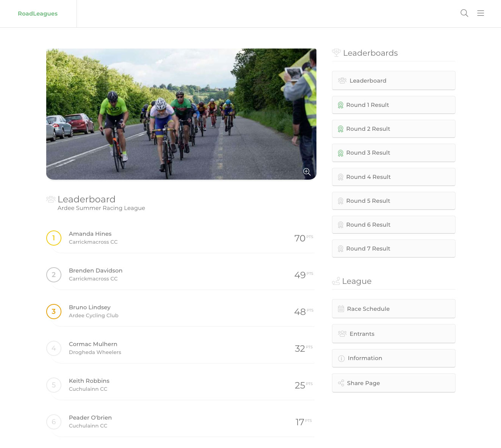This screenshot has width=501, height=448.
Task: View the Entrants list
Action: (393, 334)
